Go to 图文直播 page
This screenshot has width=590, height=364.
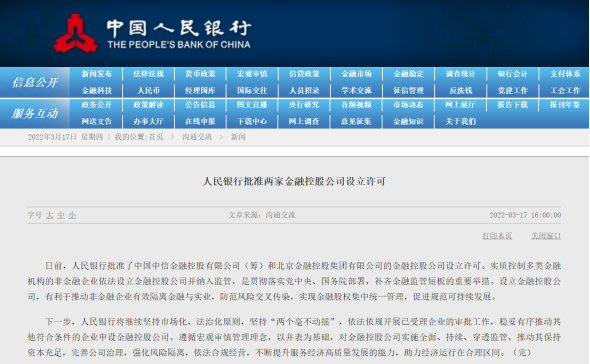(x=252, y=105)
